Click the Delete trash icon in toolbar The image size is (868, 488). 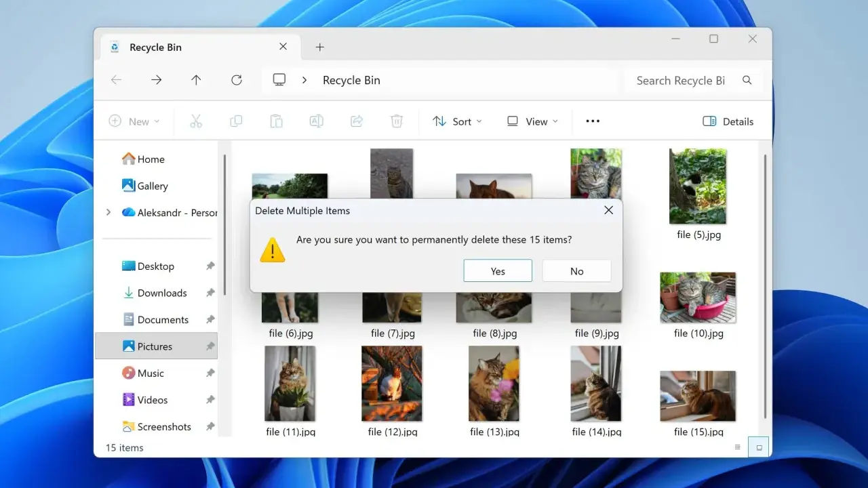click(x=397, y=121)
